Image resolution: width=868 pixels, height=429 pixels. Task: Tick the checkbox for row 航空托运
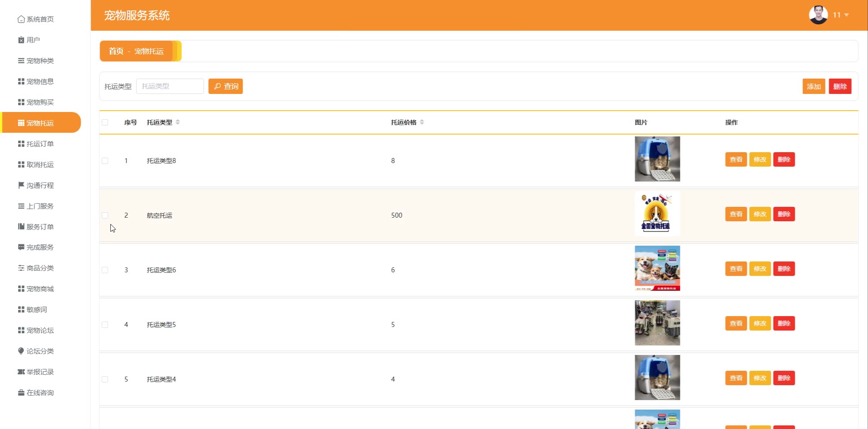point(105,215)
